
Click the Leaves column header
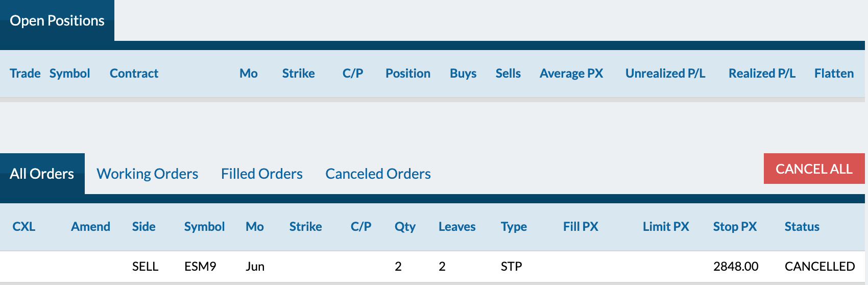point(457,227)
